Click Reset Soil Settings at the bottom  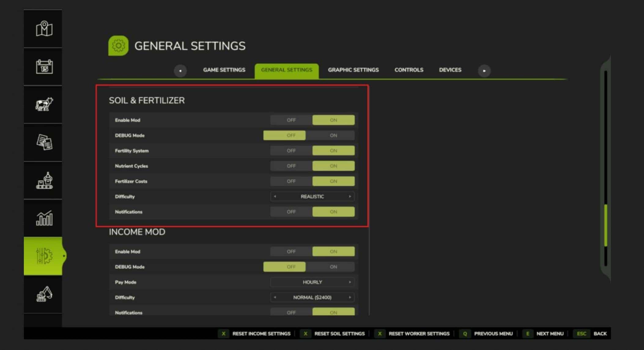[339, 334]
